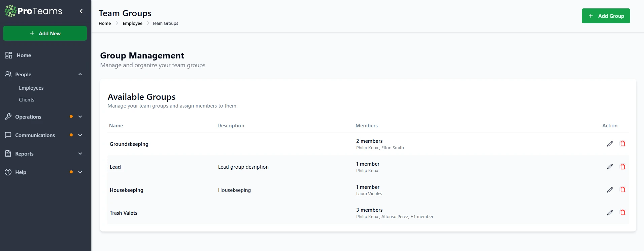The height and width of the screenshot is (251, 644).
Task: Remove the Housekeeping group via trash icon
Action: click(x=622, y=190)
